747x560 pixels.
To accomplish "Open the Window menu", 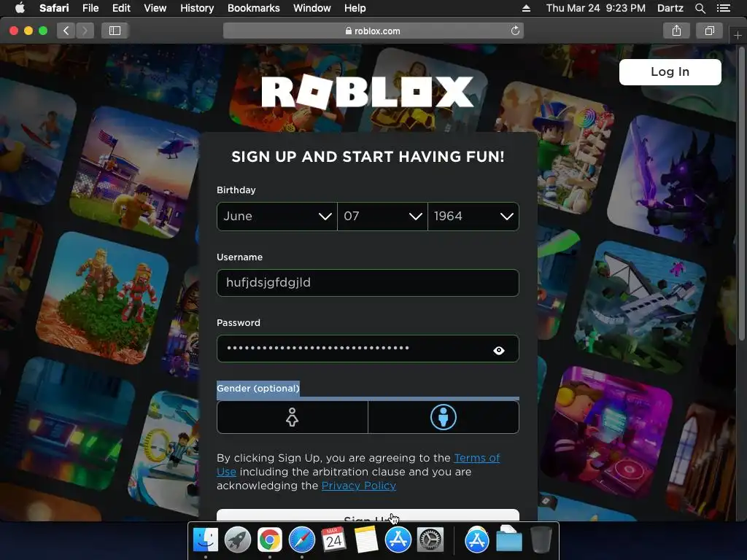I will [312, 8].
